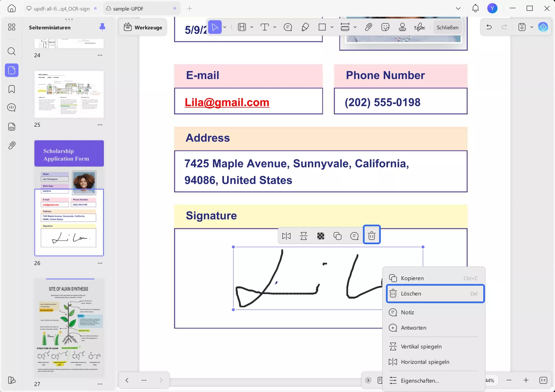This screenshot has width=555, height=392.
Task: Expand the rectangle shape dropdown arrow
Action: [x=332, y=27]
